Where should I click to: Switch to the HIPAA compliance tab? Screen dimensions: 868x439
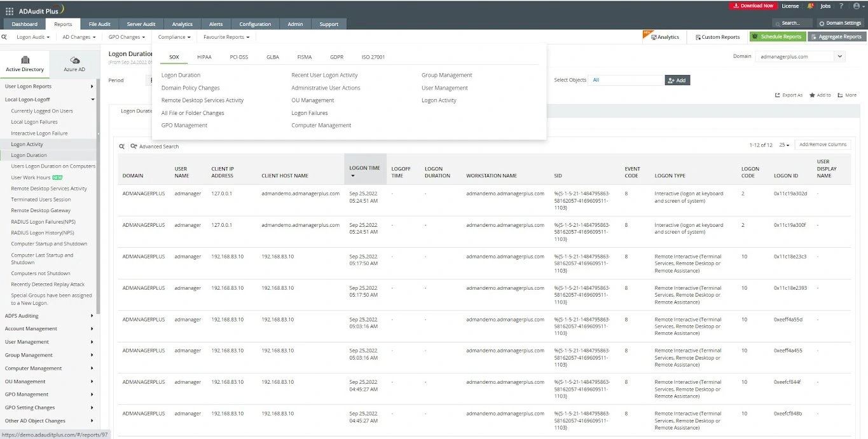(204, 57)
